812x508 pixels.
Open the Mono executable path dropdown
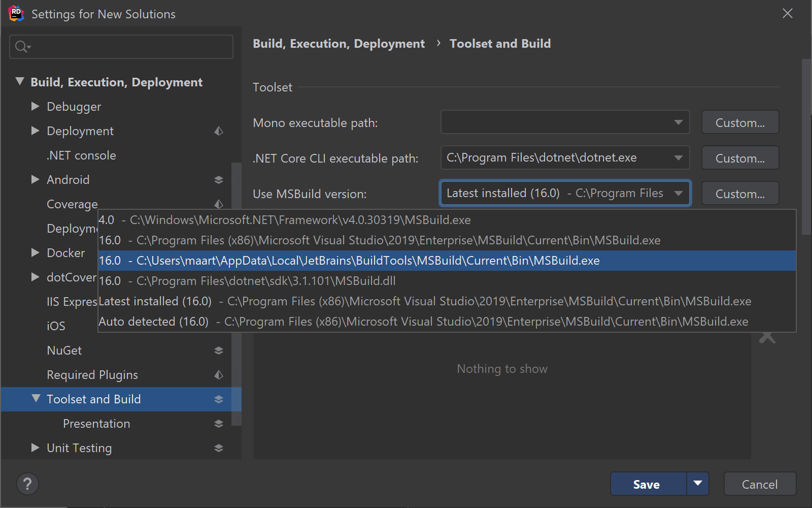click(678, 122)
